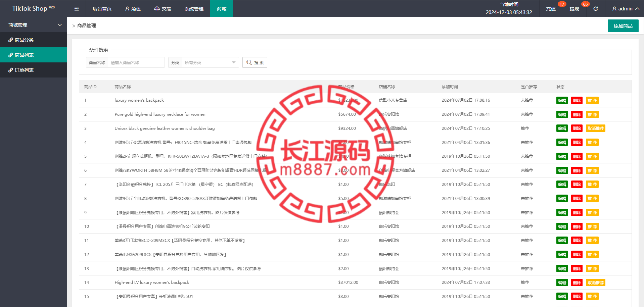Cancel recommendation for High-end LV backpack
The width and height of the screenshot is (644, 307).
click(x=596, y=283)
